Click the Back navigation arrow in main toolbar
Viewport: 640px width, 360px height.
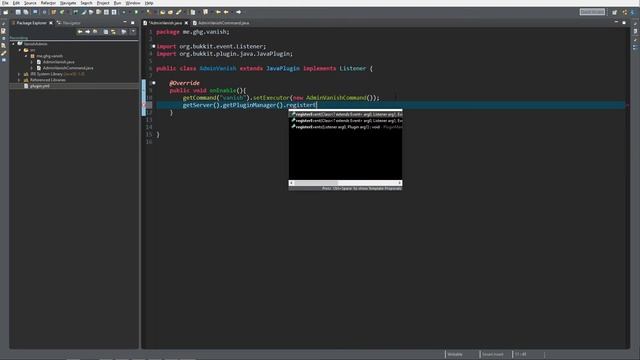[x=226, y=12]
